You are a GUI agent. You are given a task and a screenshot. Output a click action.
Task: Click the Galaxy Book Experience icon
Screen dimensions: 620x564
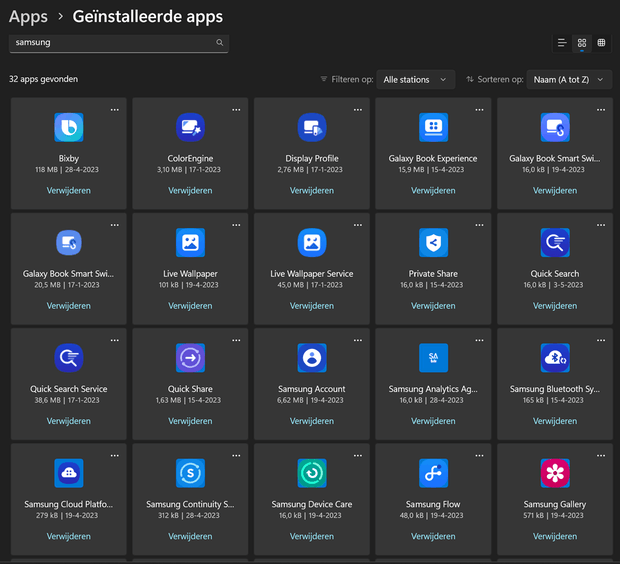[433, 127]
